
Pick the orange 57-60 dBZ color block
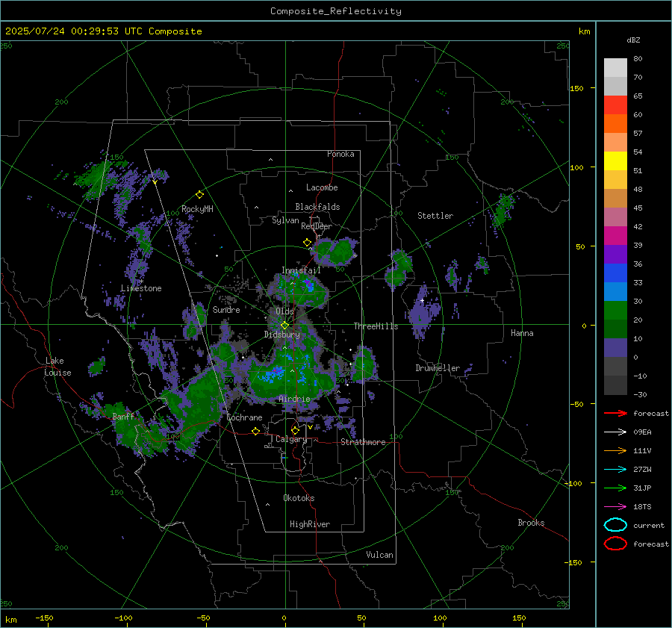[x=615, y=124]
